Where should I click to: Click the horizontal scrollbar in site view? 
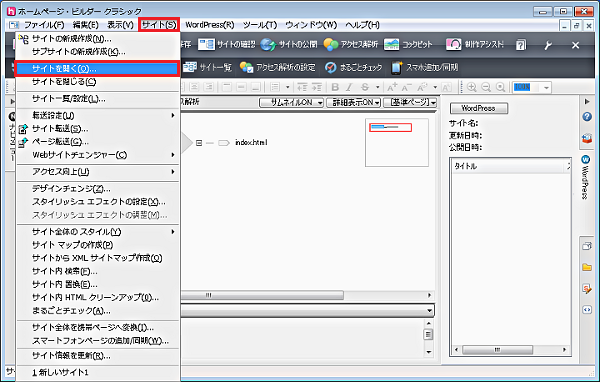(x=262, y=295)
